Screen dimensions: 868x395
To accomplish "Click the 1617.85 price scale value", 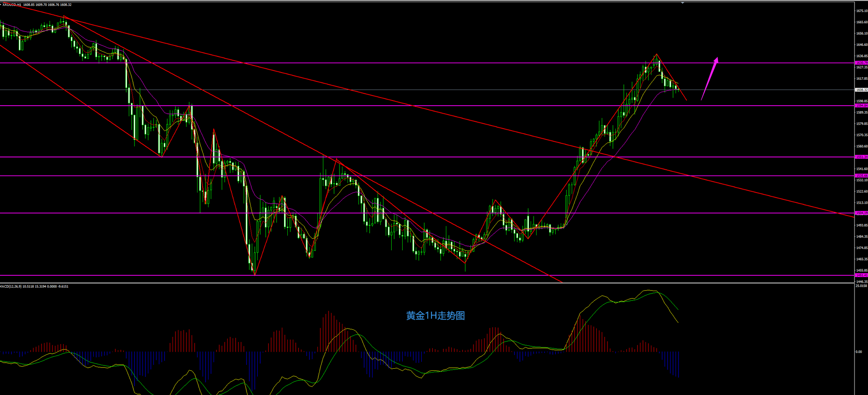I will pos(862,78).
